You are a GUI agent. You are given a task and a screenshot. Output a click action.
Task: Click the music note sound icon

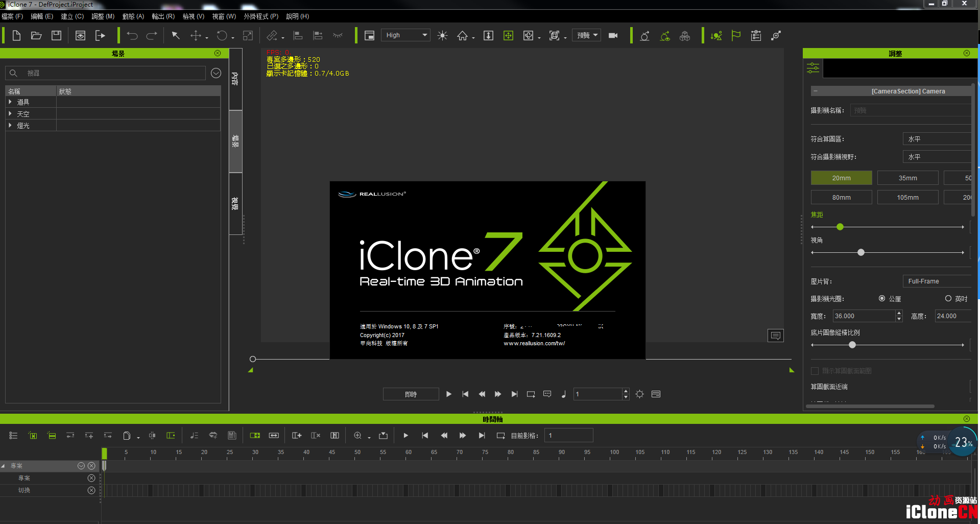(x=564, y=394)
